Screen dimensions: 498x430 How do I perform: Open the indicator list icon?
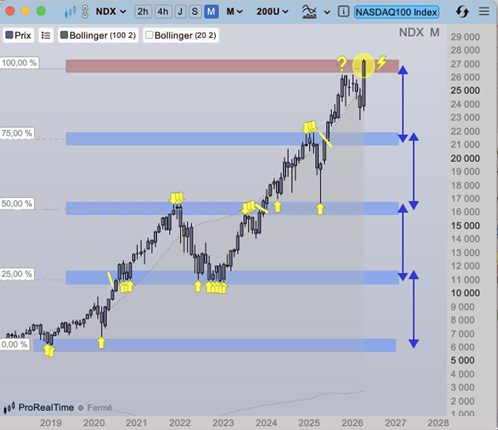(46, 35)
